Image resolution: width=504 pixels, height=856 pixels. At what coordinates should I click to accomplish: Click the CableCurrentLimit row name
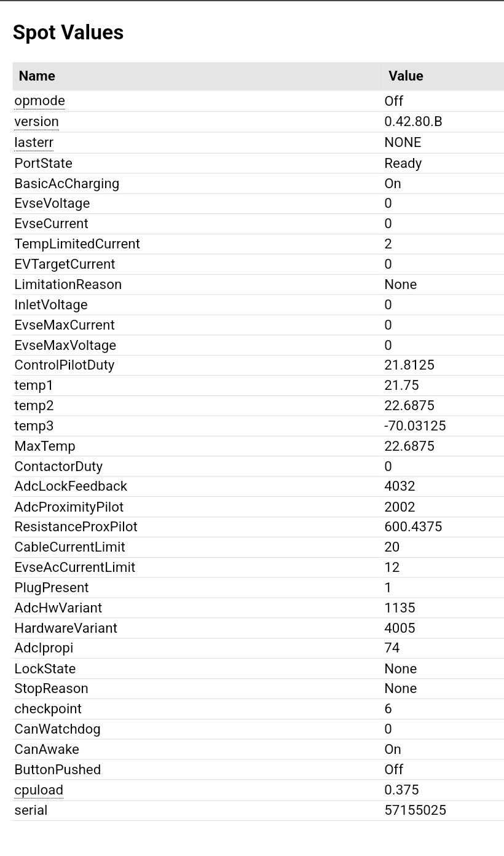click(x=69, y=547)
